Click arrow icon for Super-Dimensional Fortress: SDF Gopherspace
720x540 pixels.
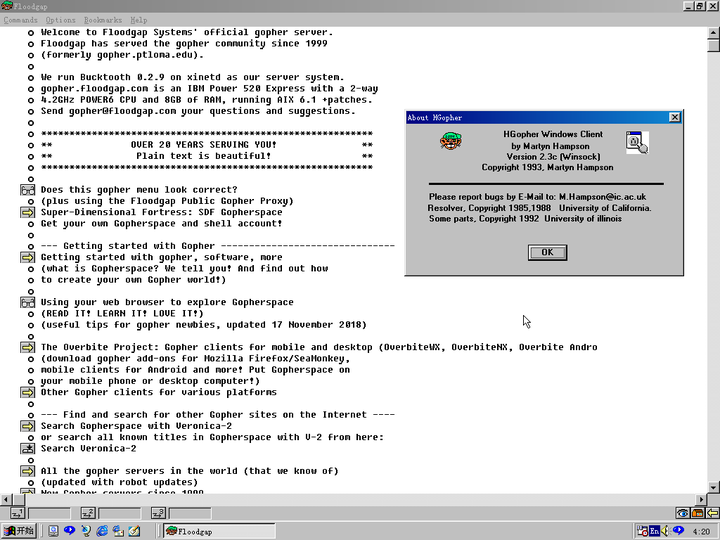coord(28,212)
